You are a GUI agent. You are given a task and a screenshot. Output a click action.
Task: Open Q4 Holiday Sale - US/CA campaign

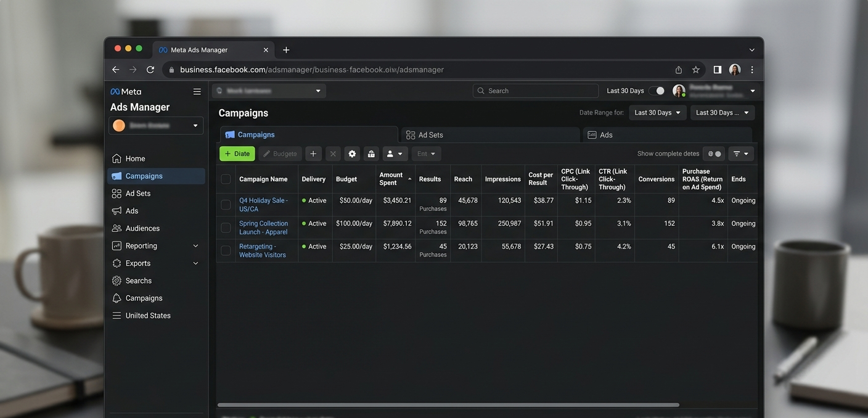coord(263,205)
